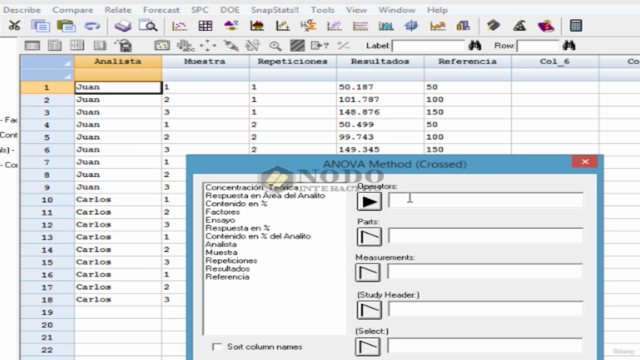Select Contenido en % del Analito entry
Image resolution: width=640 pixels, height=360 pixels.
[x=258, y=236]
